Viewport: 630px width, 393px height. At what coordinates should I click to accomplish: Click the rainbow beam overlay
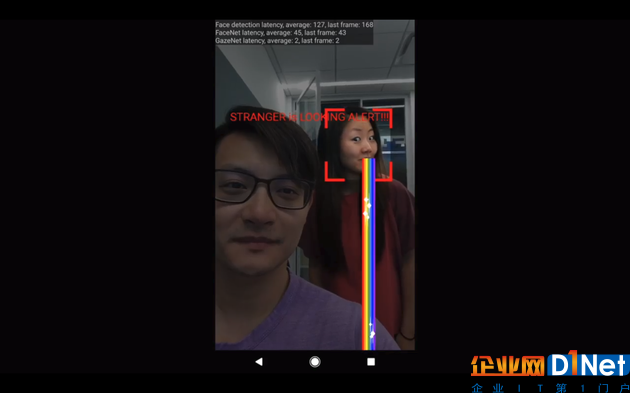click(x=369, y=254)
